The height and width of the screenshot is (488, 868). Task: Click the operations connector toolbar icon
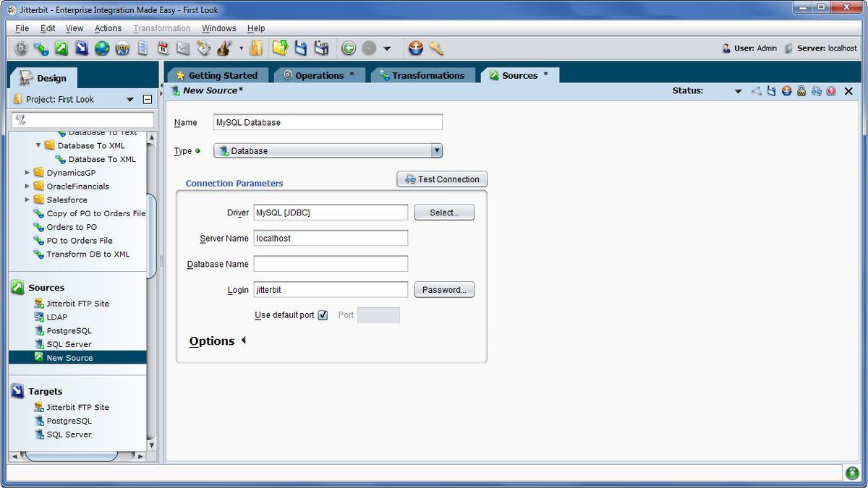coord(41,48)
